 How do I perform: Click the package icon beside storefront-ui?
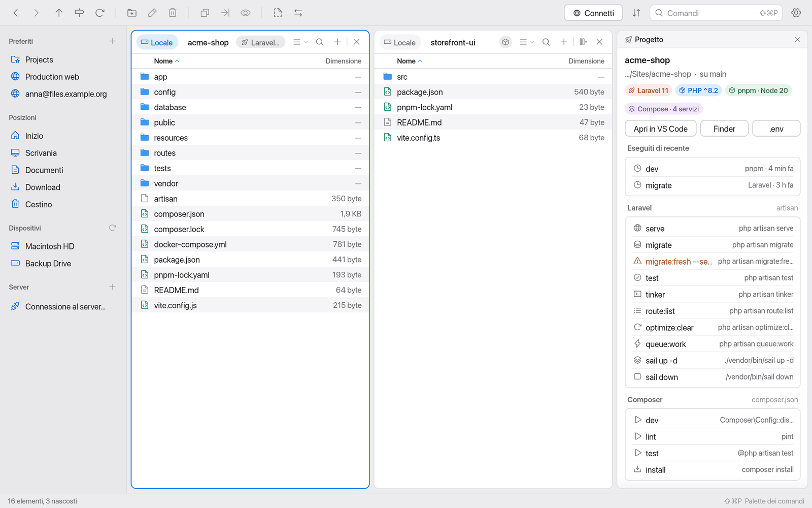point(505,42)
